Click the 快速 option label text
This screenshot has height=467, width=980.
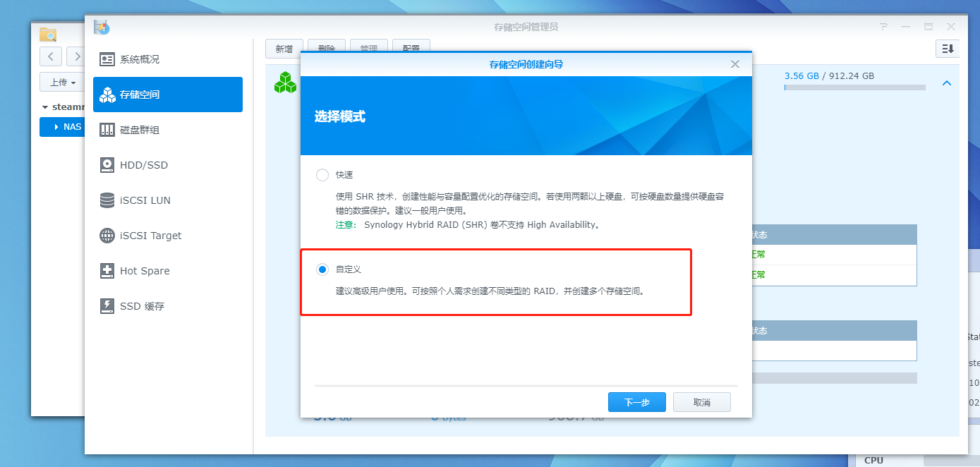[x=344, y=175]
